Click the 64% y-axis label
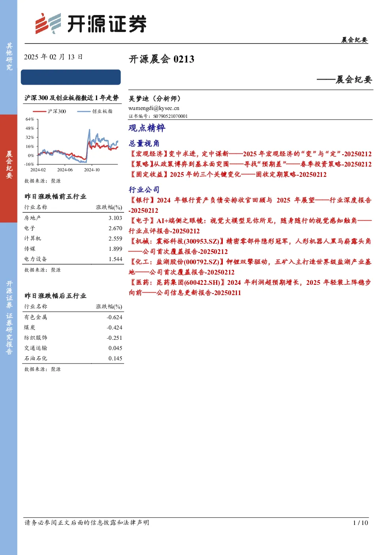The height and width of the screenshot is (555, 392). click(30, 119)
